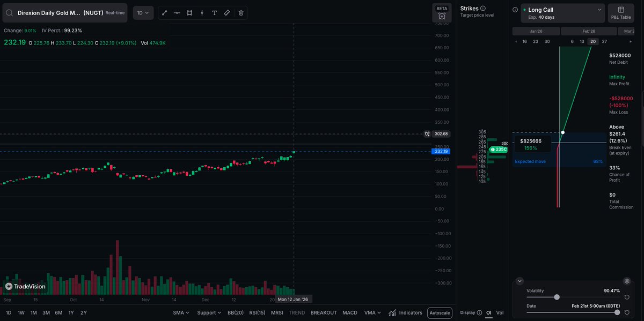644x321 pixels.
Task: Toggle the TREND indicator
Action: point(297,312)
